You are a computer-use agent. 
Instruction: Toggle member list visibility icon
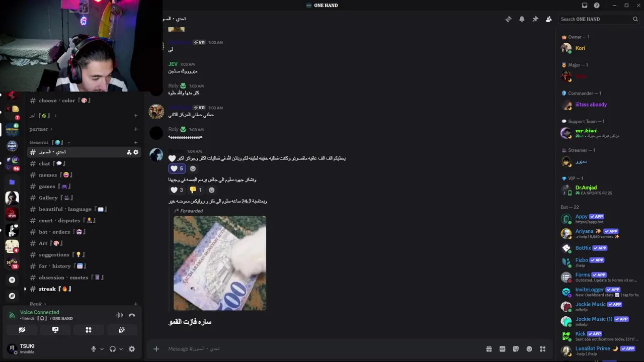[x=549, y=19]
